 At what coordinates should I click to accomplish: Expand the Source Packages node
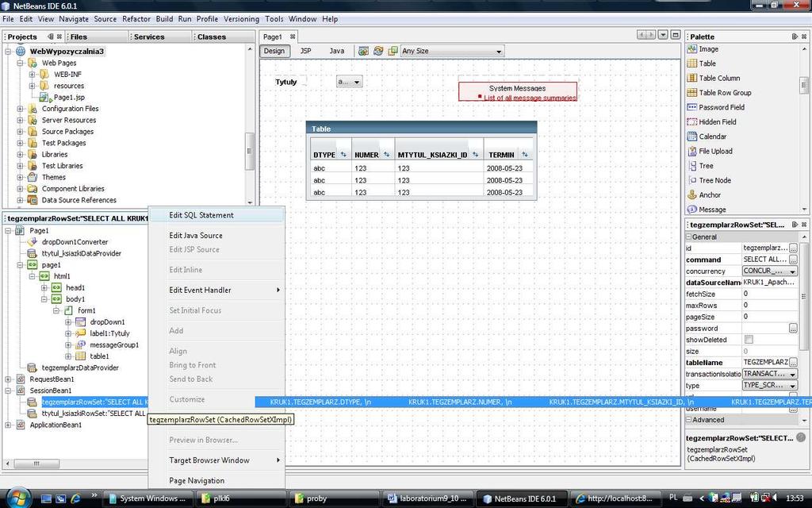click(x=20, y=132)
